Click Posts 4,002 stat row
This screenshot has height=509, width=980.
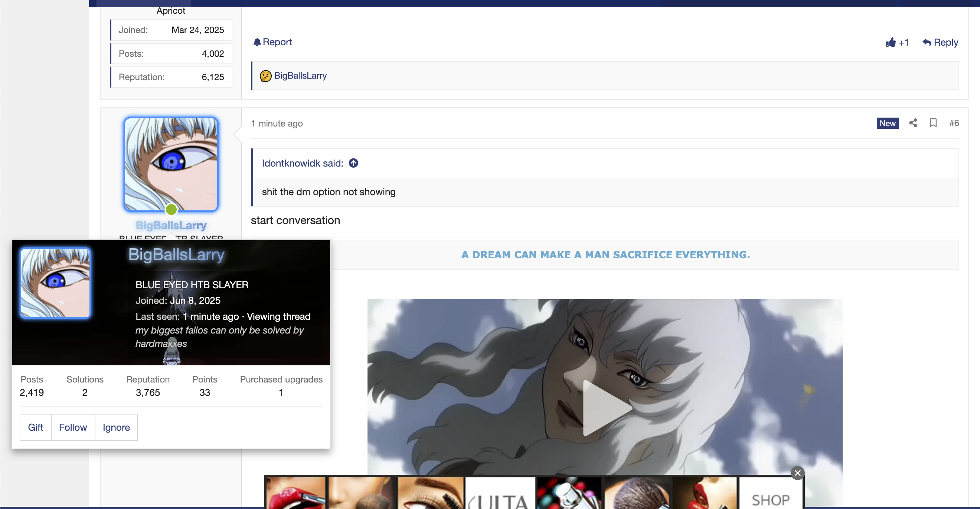(171, 53)
